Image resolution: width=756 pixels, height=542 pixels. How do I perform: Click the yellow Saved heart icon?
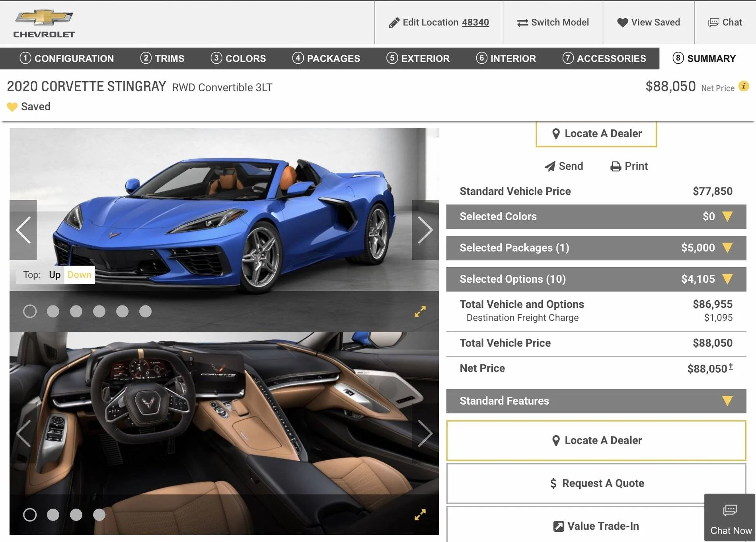click(12, 107)
